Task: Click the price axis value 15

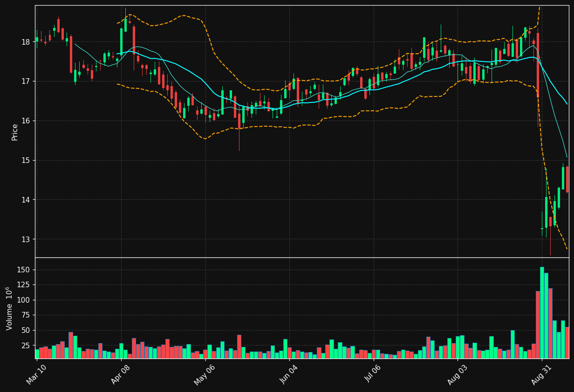Action: pos(26,161)
